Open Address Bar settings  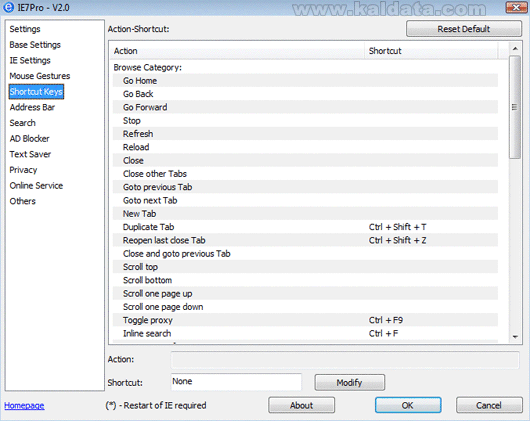32,107
